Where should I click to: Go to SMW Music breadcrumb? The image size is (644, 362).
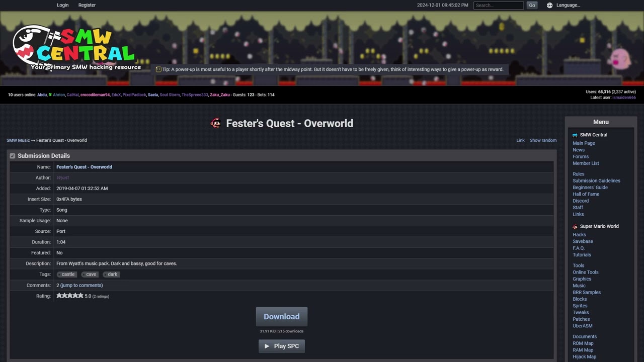pos(18,140)
